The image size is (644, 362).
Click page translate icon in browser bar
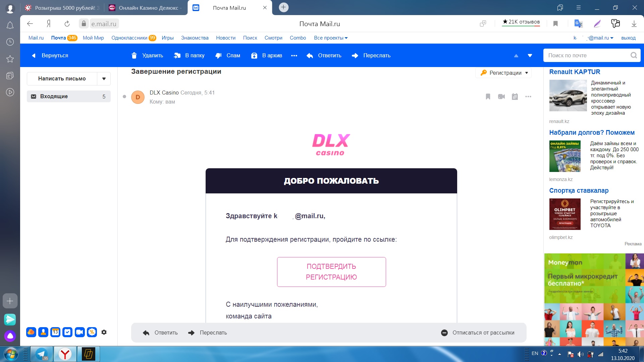(578, 24)
